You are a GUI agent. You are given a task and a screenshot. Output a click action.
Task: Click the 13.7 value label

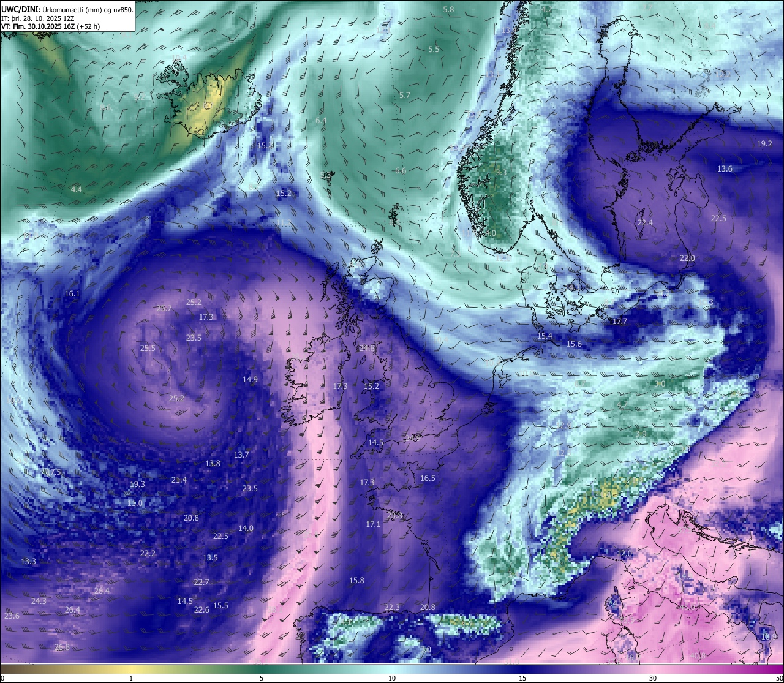(241, 455)
